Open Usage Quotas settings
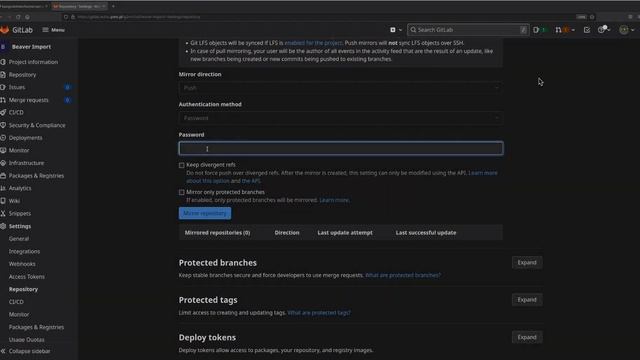 pos(27,340)
